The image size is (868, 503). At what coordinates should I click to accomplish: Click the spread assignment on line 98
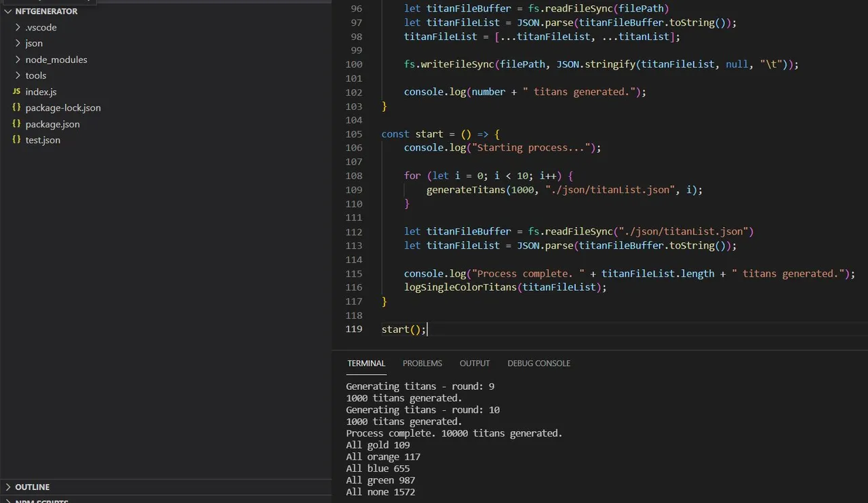[542, 37]
